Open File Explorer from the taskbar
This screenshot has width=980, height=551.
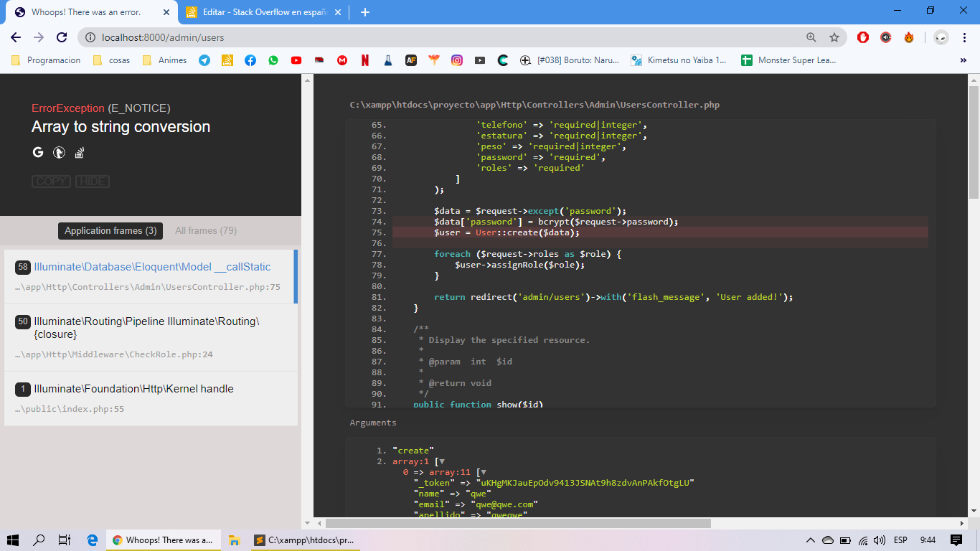[x=233, y=540]
